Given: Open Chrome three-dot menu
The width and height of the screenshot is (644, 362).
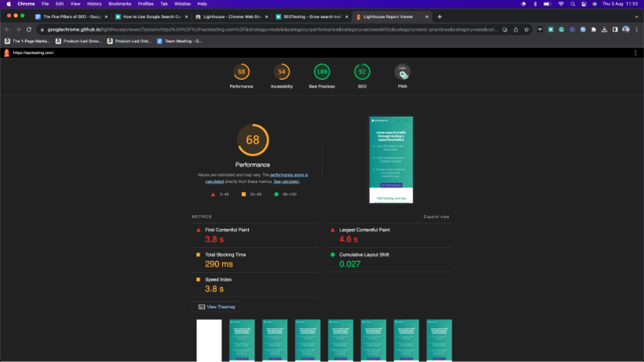Looking at the screenshot, I should click(637, 30).
